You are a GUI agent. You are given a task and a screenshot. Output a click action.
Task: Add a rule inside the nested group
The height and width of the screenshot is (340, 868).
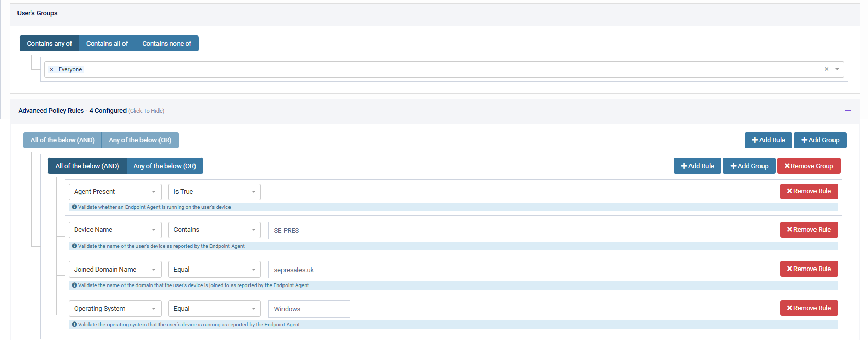697,166
